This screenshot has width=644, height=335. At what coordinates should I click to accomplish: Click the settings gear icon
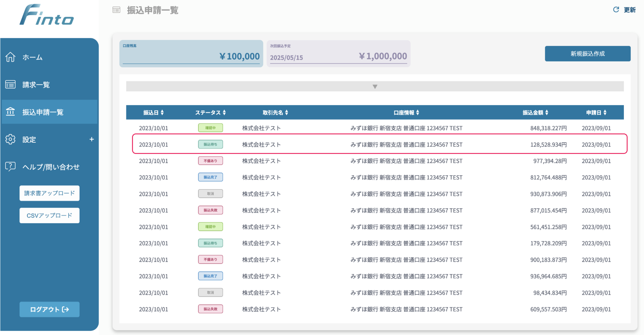pyautogui.click(x=10, y=139)
